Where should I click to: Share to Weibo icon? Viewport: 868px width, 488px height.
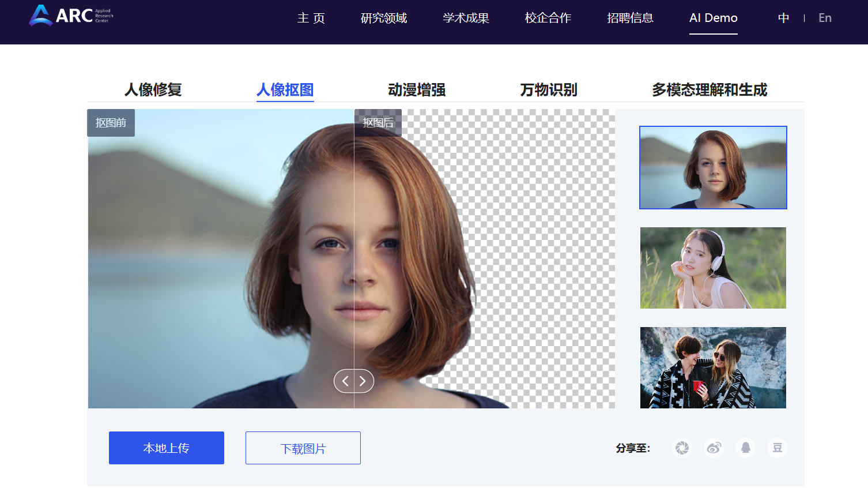coord(714,448)
